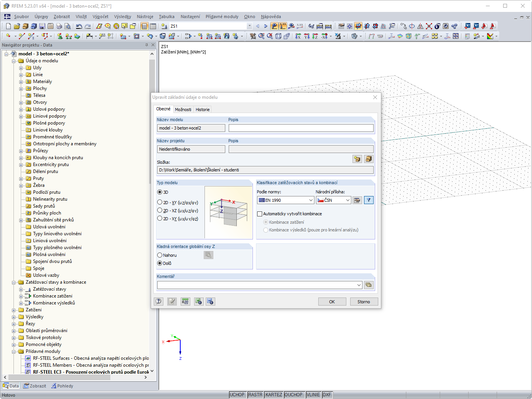The image size is (532, 399).
Task: Select Nahoru for global Z axis
Action: [x=167, y=255]
